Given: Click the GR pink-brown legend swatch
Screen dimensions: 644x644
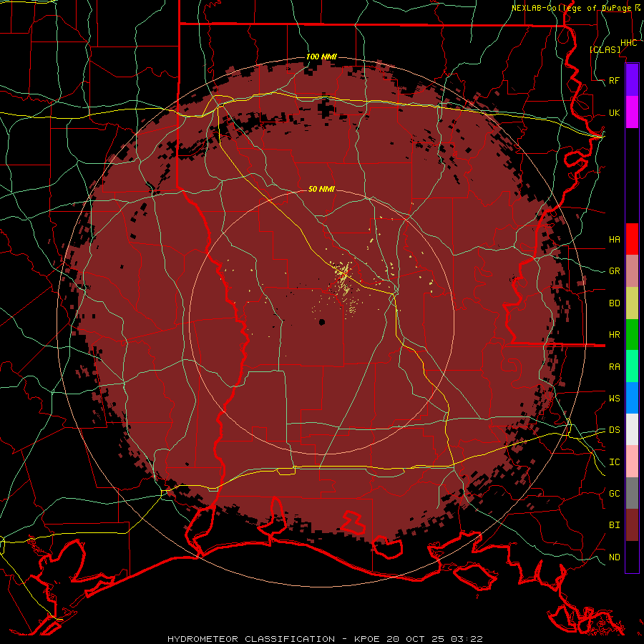Looking at the screenshot, I should point(632,270).
